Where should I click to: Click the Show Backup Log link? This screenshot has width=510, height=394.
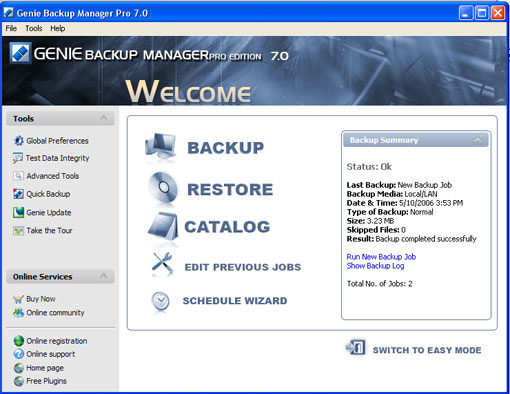(x=375, y=266)
